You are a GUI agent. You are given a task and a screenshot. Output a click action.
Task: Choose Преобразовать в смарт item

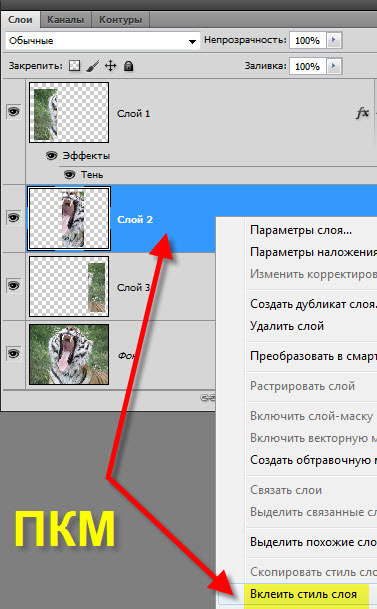coord(313,356)
